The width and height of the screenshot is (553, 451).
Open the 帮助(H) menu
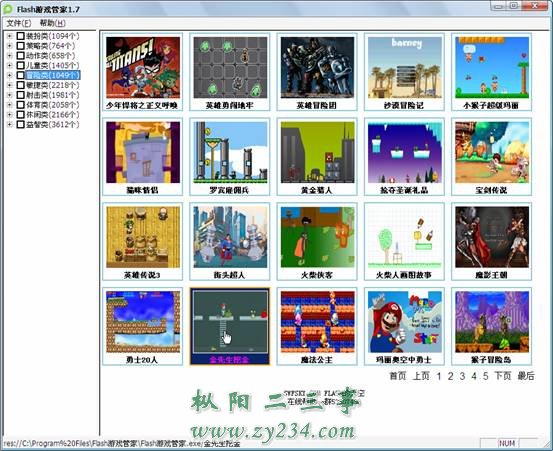[53, 23]
